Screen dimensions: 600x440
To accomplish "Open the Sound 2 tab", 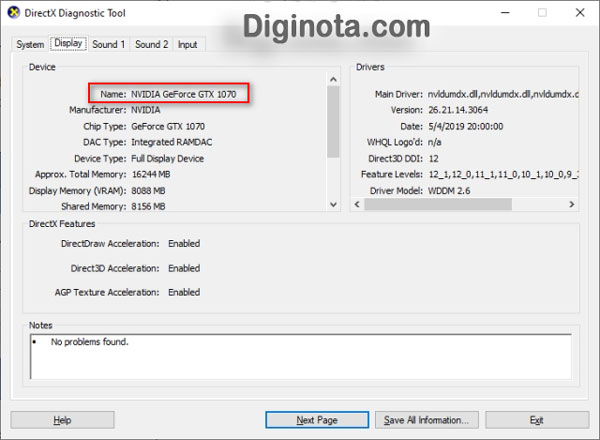I will coord(152,44).
